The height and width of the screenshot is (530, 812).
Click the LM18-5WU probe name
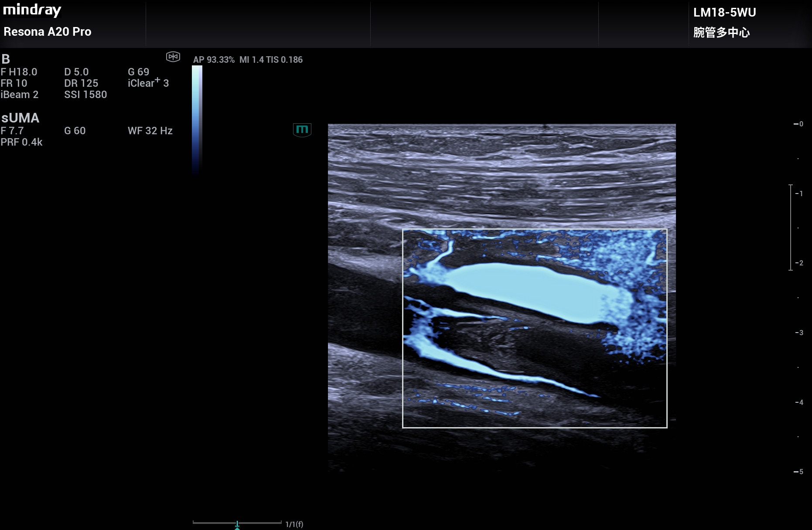724,12
